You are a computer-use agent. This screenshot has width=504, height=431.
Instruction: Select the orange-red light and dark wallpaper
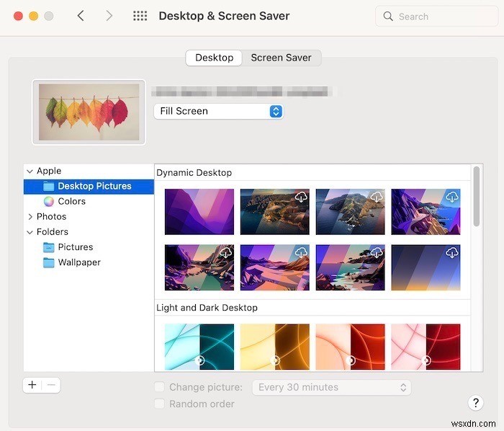coord(351,347)
